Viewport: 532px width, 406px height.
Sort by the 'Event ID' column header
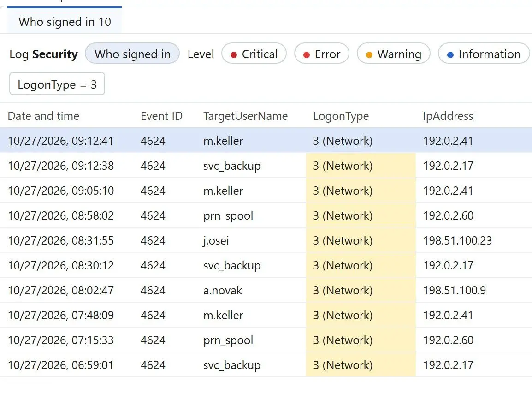161,116
